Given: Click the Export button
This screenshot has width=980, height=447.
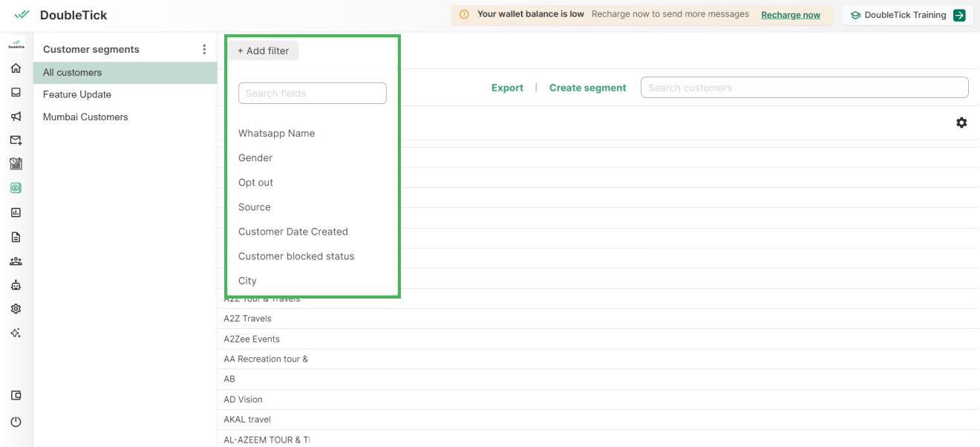Looking at the screenshot, I should point(507,88).
